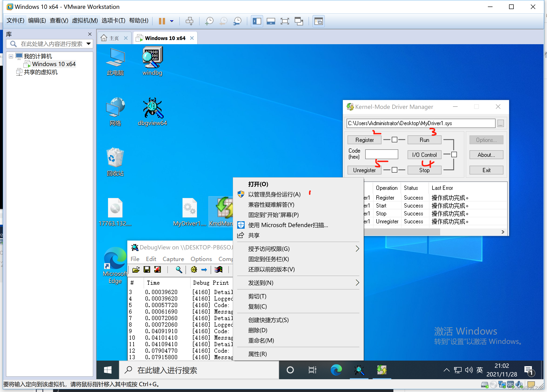
Task: Click the thumbnail bar view icon
Action: click(271, 21)
